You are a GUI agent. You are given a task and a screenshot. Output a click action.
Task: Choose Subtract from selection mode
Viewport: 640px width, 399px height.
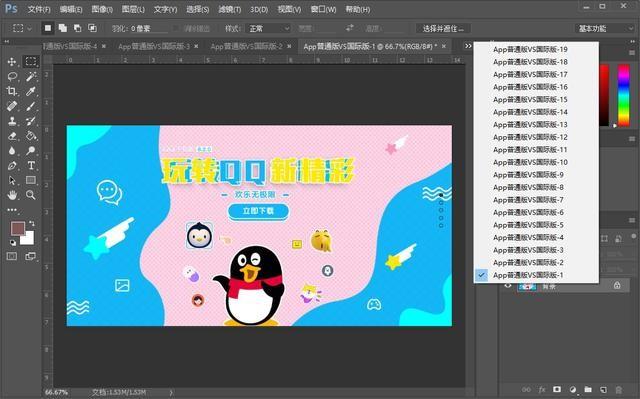[x=77, y=28]
